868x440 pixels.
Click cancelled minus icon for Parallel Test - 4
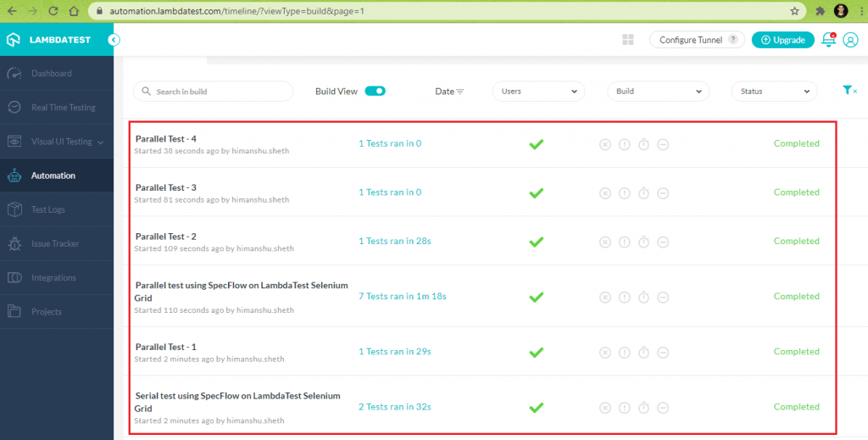663,144
